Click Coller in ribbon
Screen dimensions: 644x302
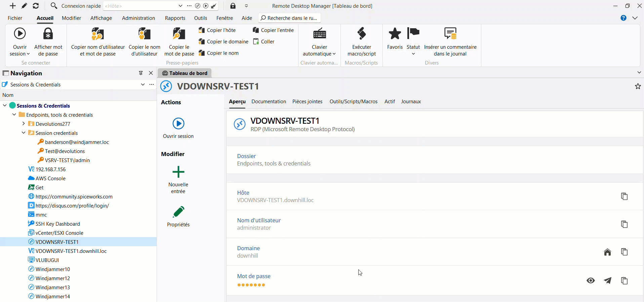point(264,42)
